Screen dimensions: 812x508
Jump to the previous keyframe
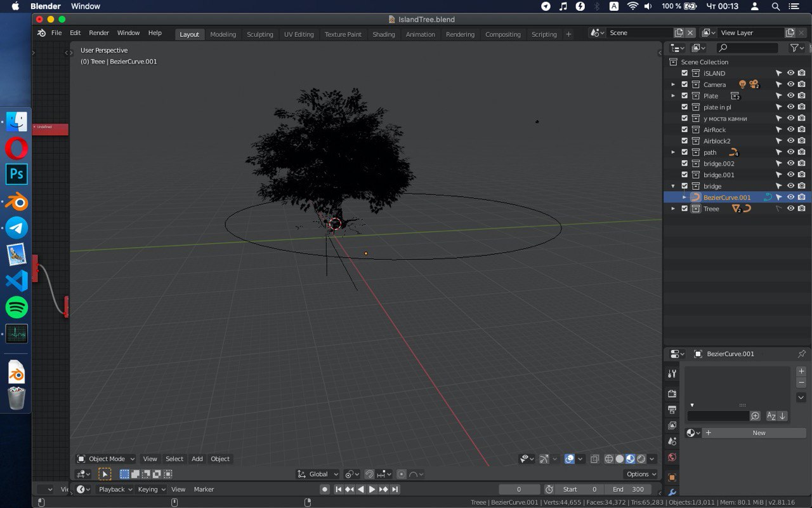tap(350, 489)
